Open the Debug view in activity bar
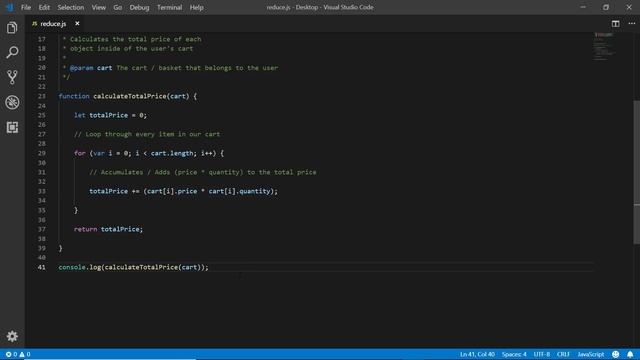Viewport: 640px width, 360px height. click(12, 102)
